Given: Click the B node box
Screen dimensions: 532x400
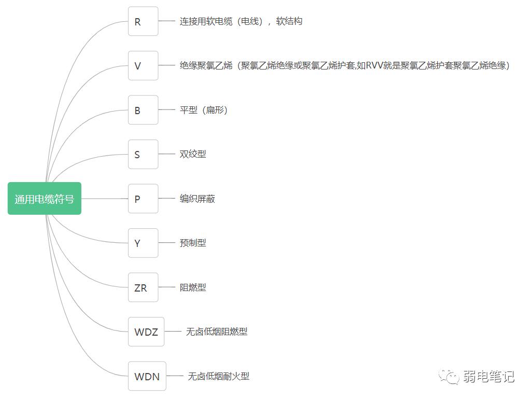Looking at the screenshot, I should coord(143,110).
